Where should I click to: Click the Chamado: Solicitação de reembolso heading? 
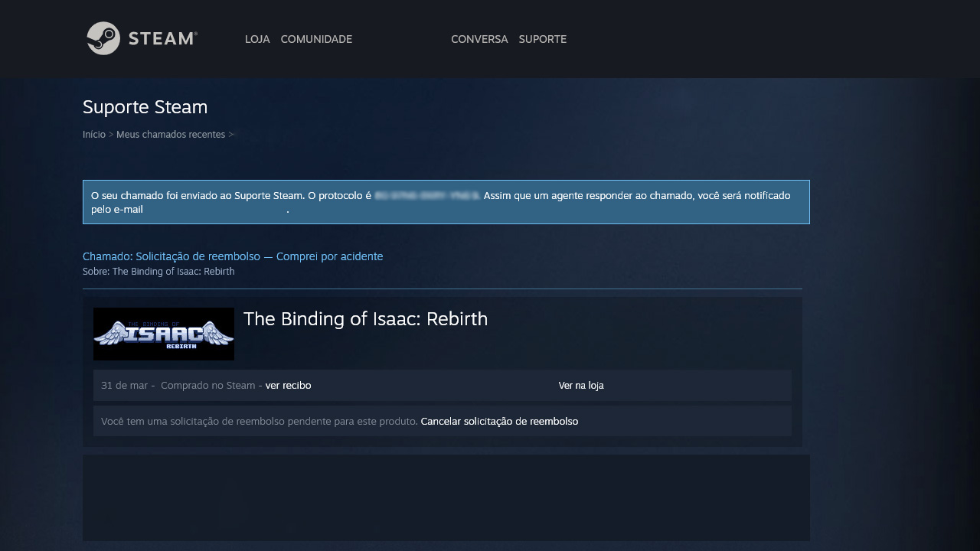point(233,256)
